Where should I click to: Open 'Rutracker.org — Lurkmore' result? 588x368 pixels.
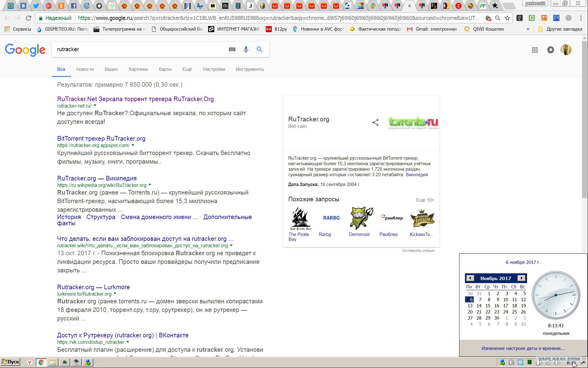click(93, 287)
